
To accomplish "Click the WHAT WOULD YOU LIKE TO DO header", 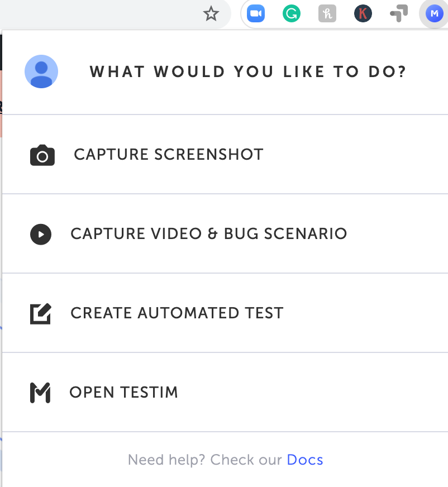I will (247, 71).
